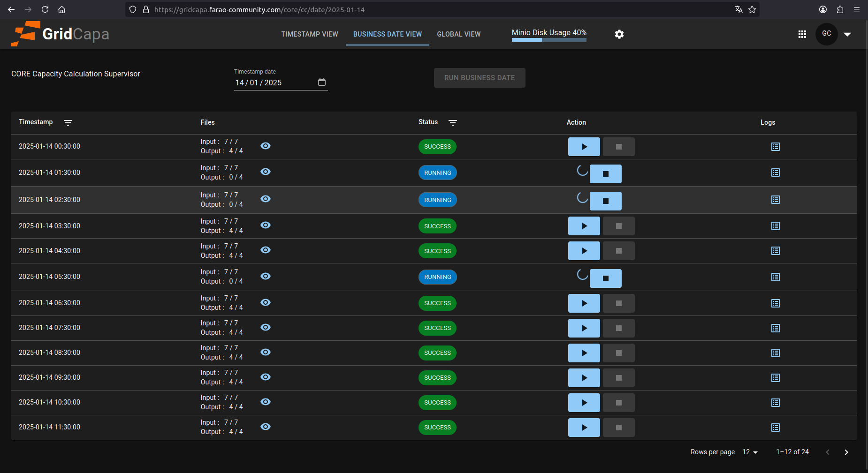This screenshot has width=868, height=473.
Task: Open the apps grid menu icon
Action: pos(802,34)
